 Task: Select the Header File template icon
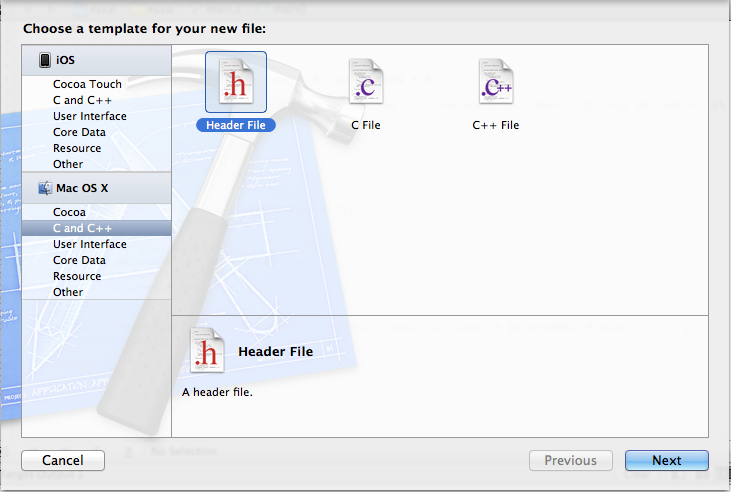point(235,83)
